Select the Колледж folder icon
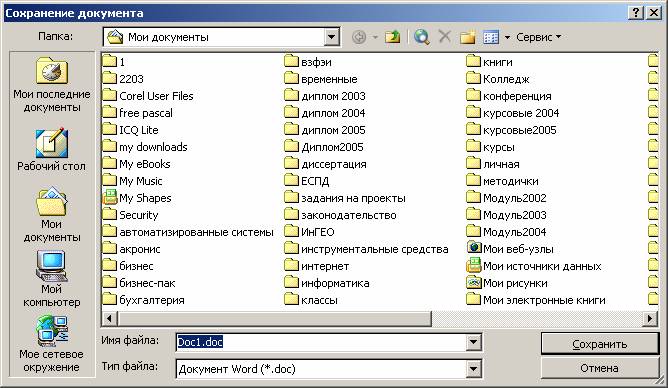This screenshot has height=388, width=668. click(474, 78)
